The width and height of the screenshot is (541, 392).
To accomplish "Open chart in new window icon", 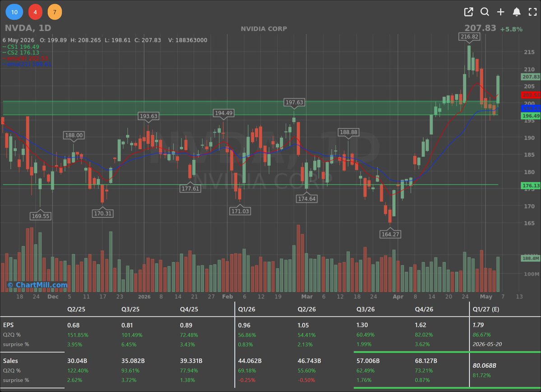I will click(468, 12).
